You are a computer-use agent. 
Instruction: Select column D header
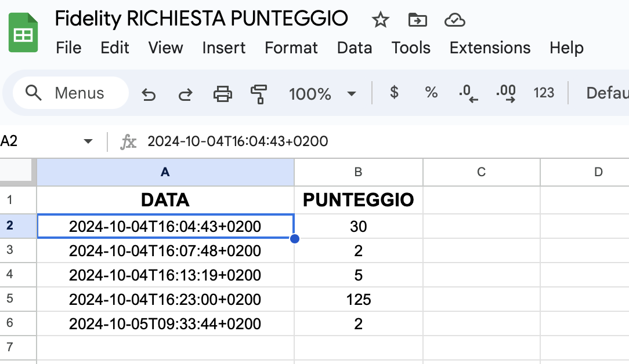tap(585, 172)
